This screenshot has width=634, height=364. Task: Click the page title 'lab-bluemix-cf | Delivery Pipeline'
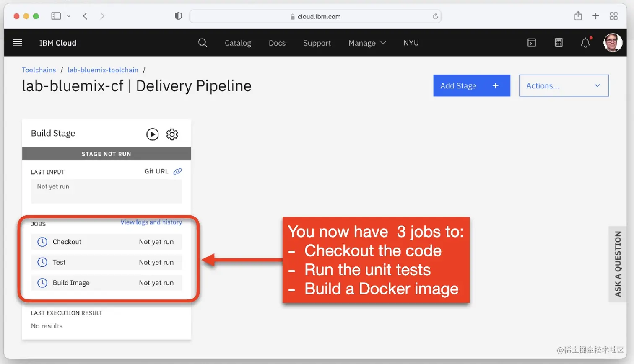137,86
